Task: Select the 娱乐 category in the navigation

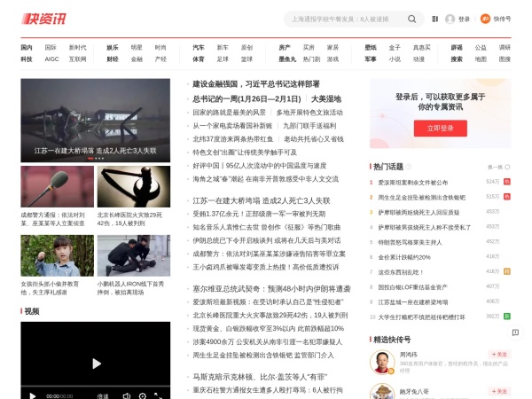Action: 113,47
